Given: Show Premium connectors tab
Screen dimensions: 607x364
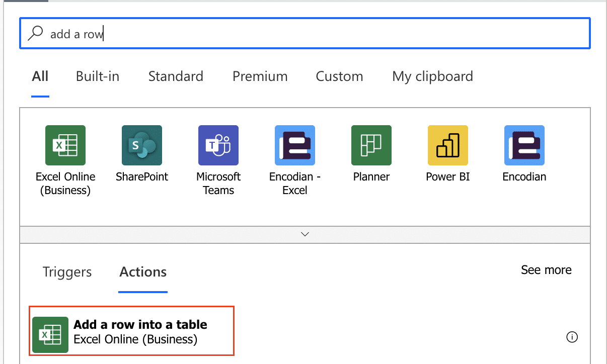Looking at the screenshot, I should [260, 76].
